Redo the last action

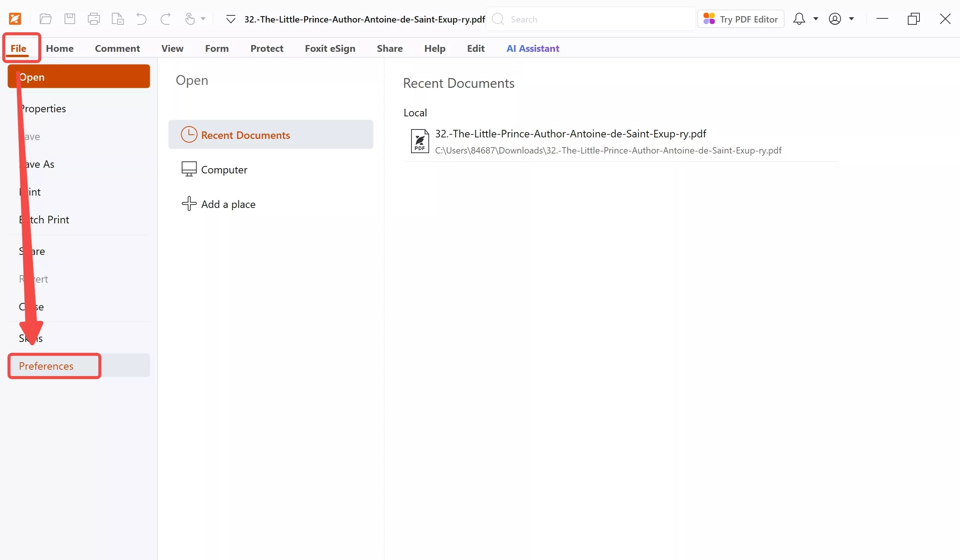(165, 19)
